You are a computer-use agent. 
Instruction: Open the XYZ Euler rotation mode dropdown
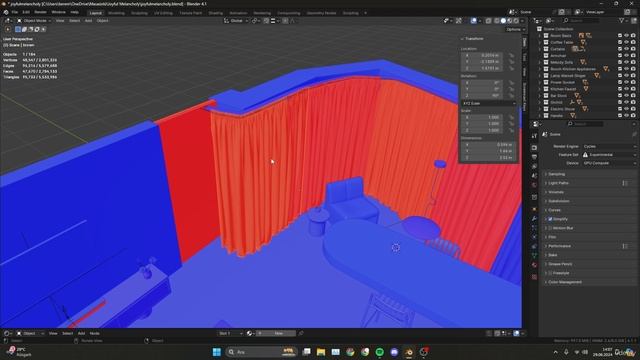[489, 104]
